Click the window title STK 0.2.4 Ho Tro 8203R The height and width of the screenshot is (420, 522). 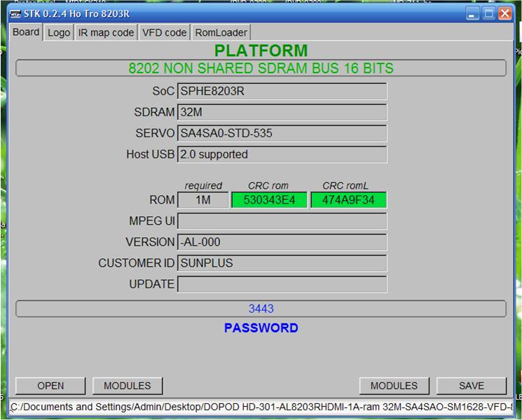[76, 14]
